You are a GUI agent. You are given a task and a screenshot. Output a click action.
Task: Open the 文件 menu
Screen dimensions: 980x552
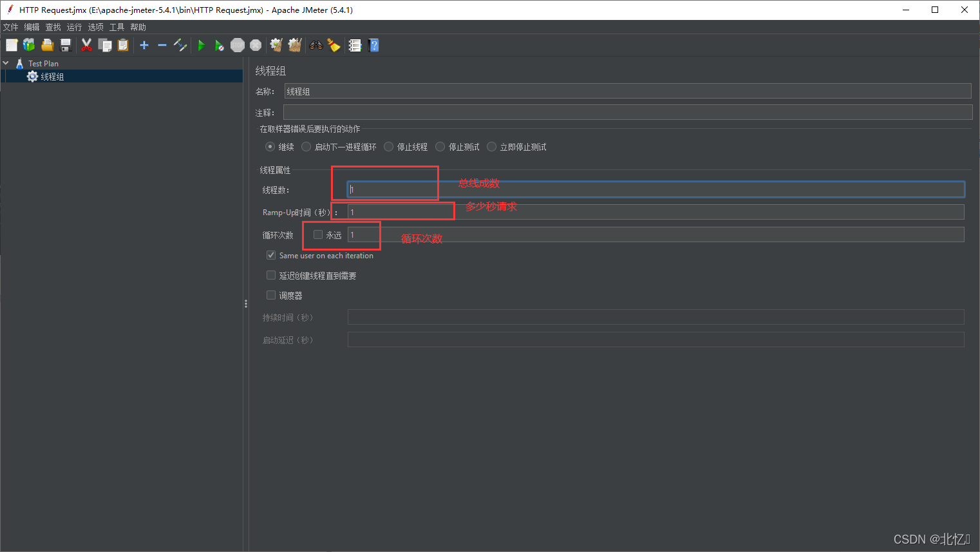(x=11, y=27)
